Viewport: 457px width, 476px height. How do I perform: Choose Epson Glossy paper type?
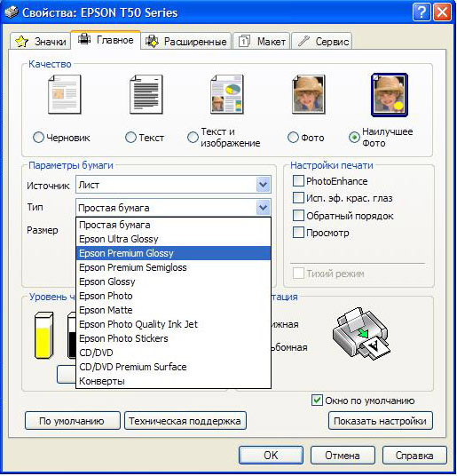173,282
